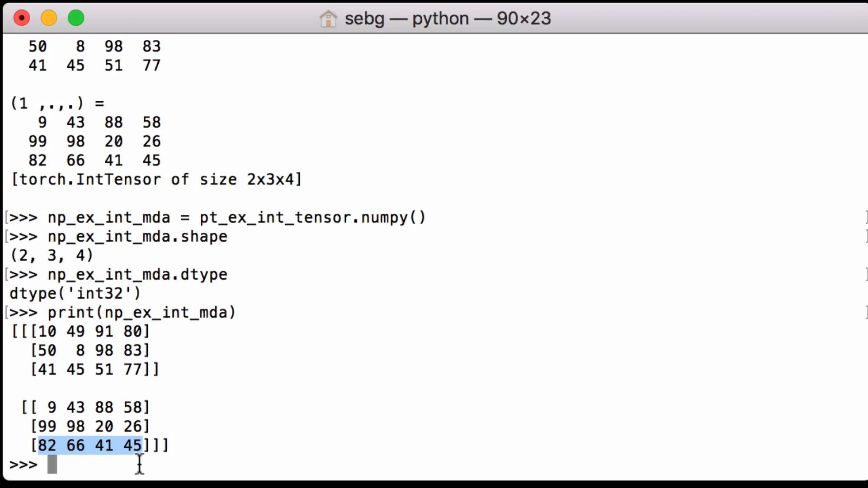Image resolution: width=868 pixels, height=488 pixels.
Task: Click the final '>>>' prompt symbol
Action: coord(24,465)
